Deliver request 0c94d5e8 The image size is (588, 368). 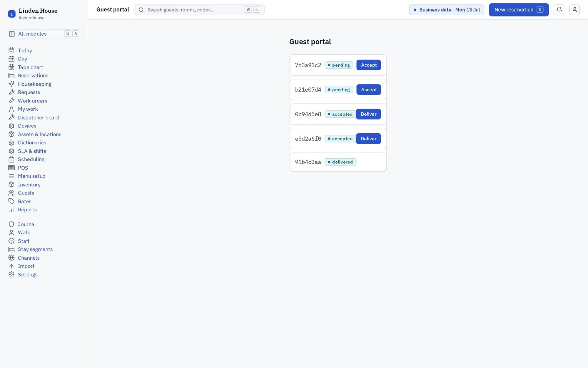coord(368,114)
